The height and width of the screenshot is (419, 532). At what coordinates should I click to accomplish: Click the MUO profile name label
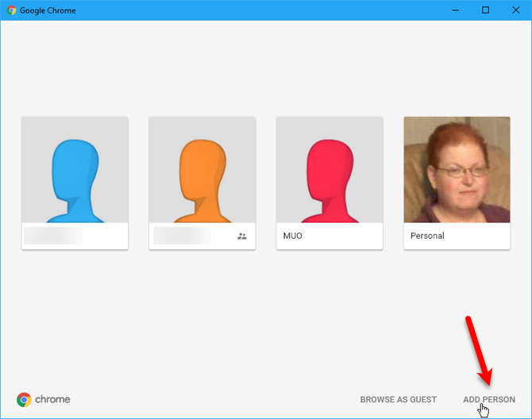[x=294, y=236]
